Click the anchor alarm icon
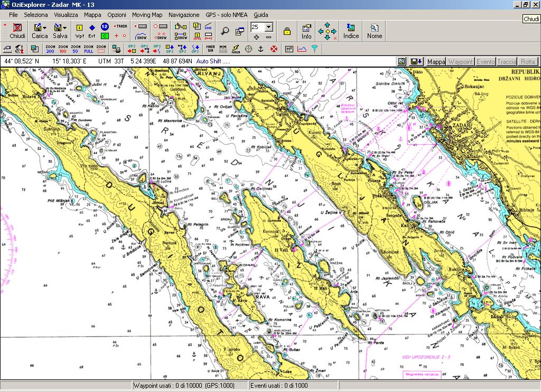Screen dimensions: 541x392 [261, 49]
